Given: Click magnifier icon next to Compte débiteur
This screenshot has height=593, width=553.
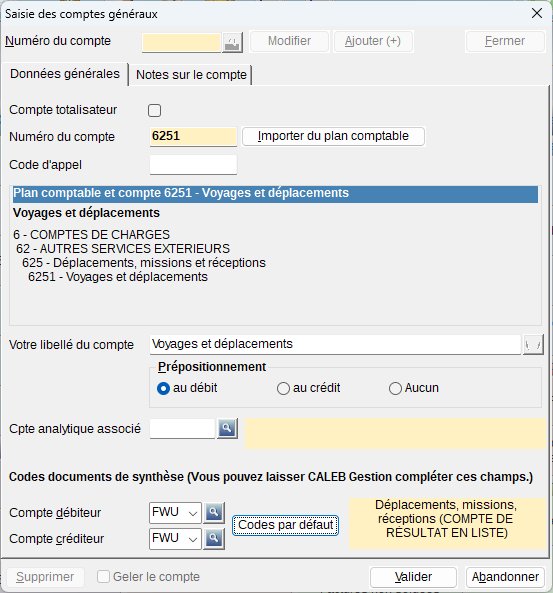Looking at the screenshot, I should pyautogui.click(x=214, y=512).
